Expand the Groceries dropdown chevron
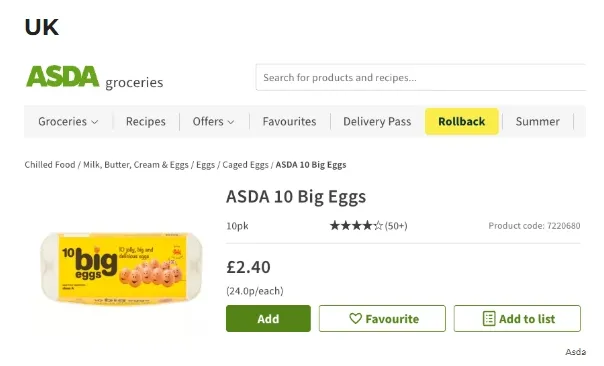Viewport: 604px width, 366px height. [x=95, y=122]
